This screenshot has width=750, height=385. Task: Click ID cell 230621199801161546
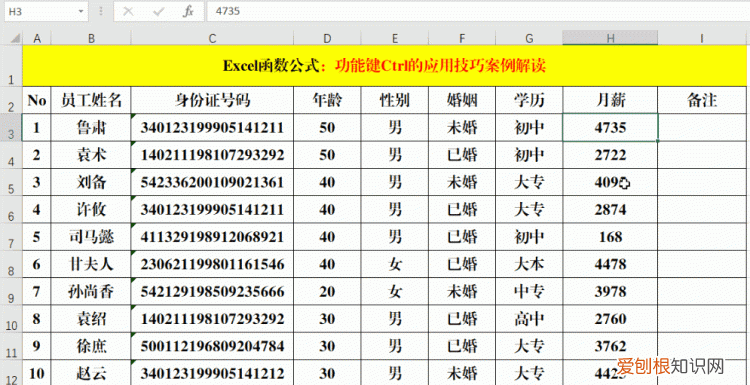212,264
